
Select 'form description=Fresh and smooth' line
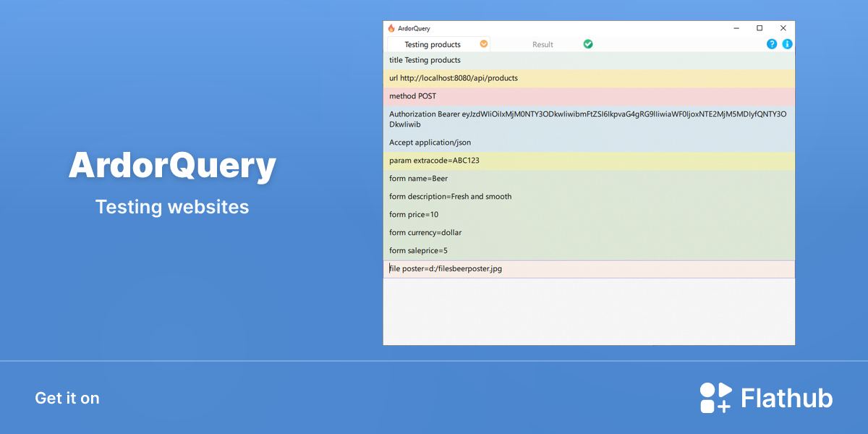pos(589,197)
